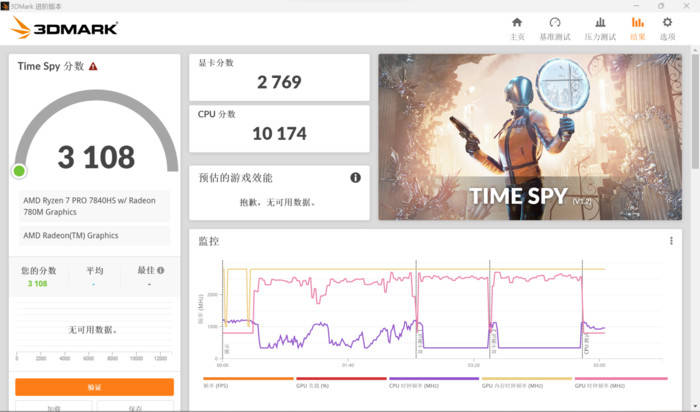Click the info icon next to 最佳
The image size is (700, 412).
[161, 270]
